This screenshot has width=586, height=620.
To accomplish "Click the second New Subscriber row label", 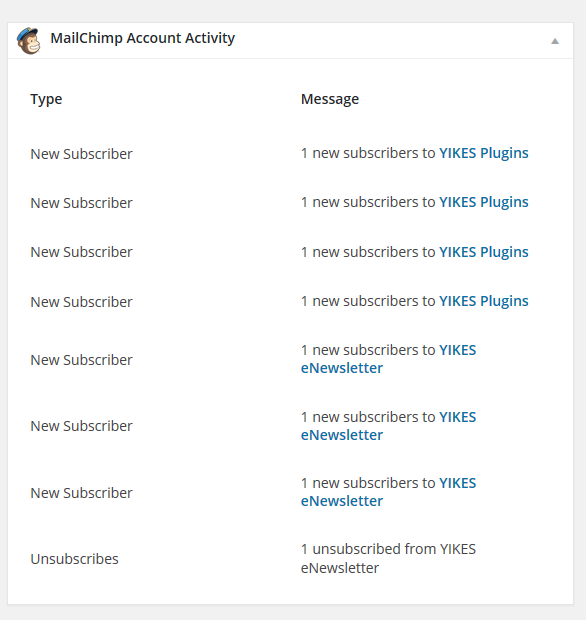I will tap(81, 203).
